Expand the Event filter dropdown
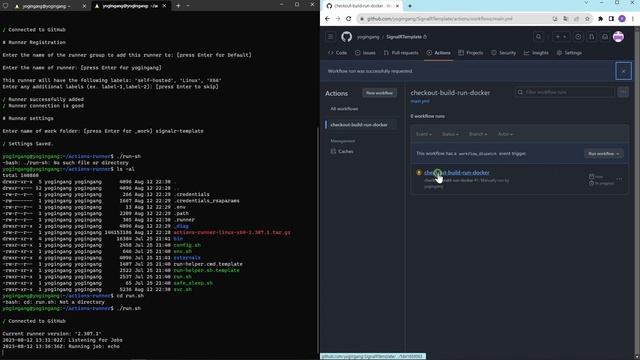 click(423, 134)
